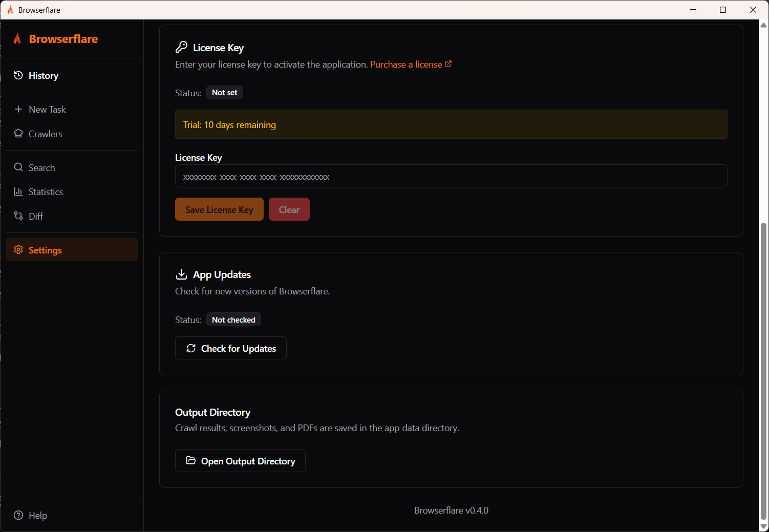Click the refresh icon in Check for Updates
This screenshot has height=532, width=769.
pyautogui.click(x=191, y=348)
